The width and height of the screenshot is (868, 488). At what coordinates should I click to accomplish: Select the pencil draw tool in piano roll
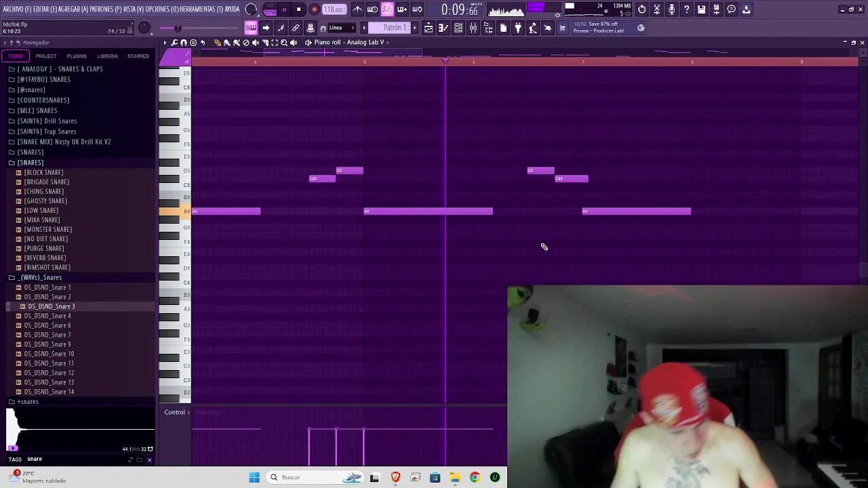click(218, 43)
